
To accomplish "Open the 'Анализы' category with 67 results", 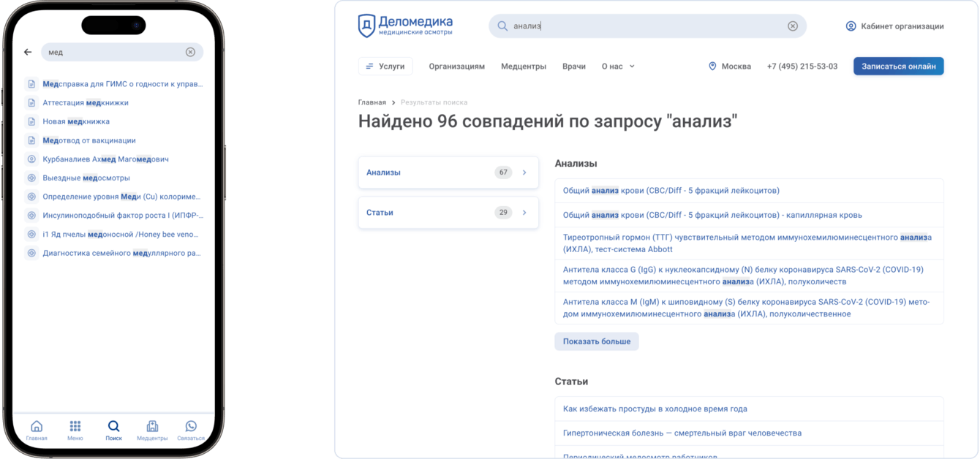I will (x=448, y=172).
